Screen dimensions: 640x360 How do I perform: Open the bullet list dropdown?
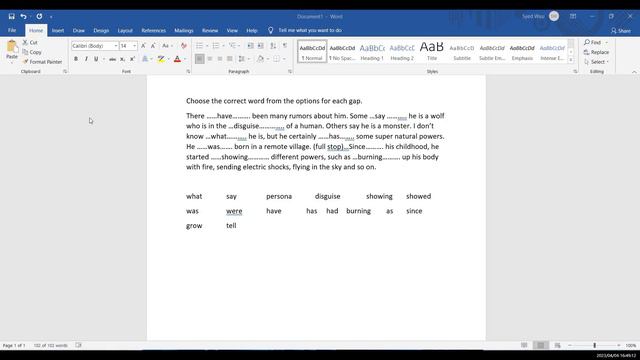(207, 46)
